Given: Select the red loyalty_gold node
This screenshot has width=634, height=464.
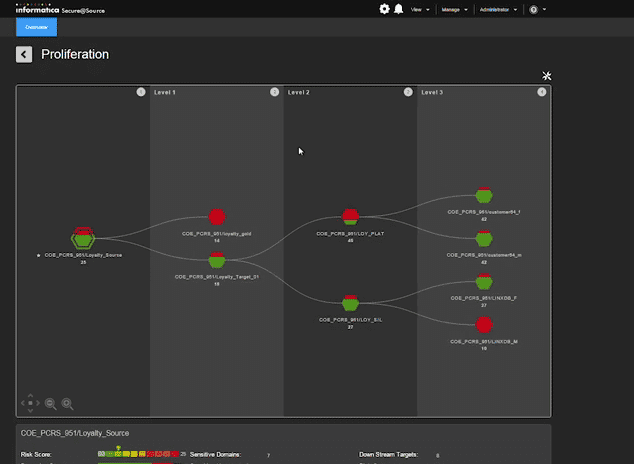Looking at the screenshot, I should coord(217,217).
